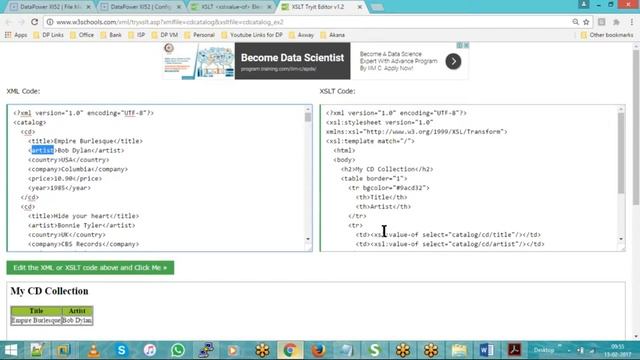This screenshot has width=640, height=360.
Task: Open Firefox from the taskbar
Action: 318,350
